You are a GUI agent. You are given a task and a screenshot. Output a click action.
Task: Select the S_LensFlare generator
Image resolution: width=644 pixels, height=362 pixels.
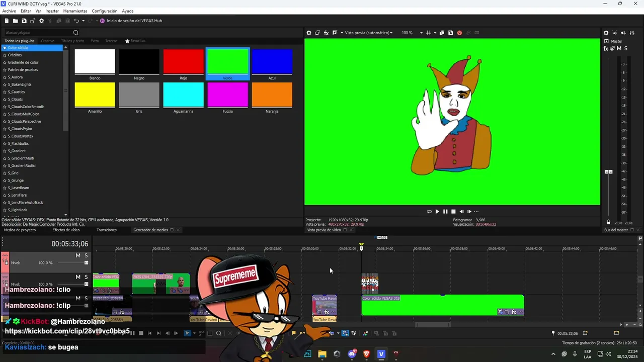pos(18,195)
